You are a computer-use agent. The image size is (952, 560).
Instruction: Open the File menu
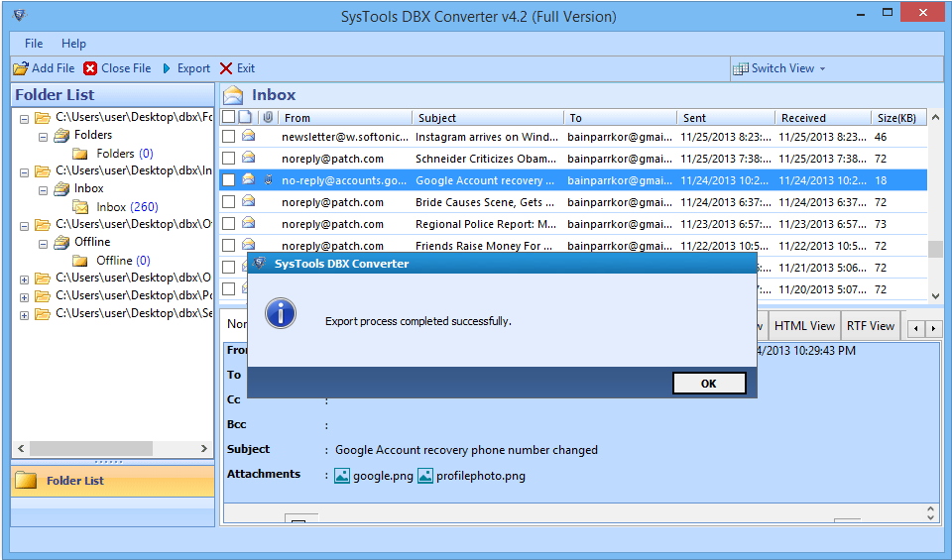coord(34,44)
